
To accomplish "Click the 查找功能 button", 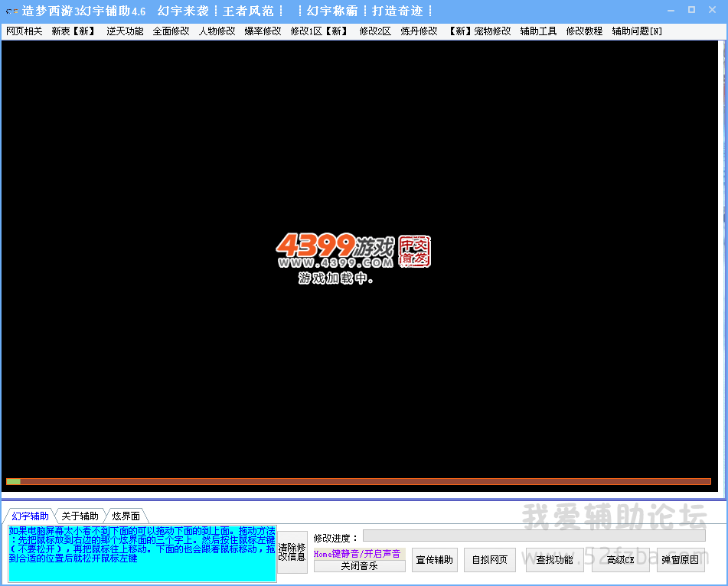I will (554, 560).
